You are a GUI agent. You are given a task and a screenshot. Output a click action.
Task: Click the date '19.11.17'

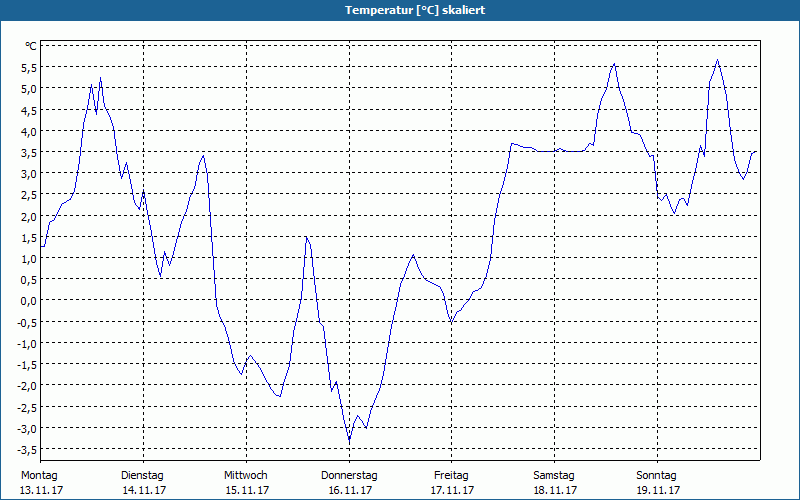[658, 490]
